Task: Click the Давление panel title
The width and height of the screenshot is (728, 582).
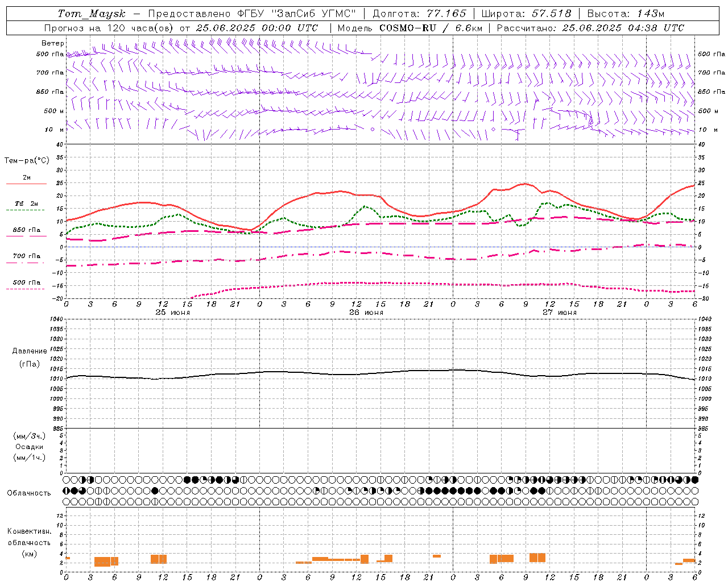Action: (x=30, y=351)
